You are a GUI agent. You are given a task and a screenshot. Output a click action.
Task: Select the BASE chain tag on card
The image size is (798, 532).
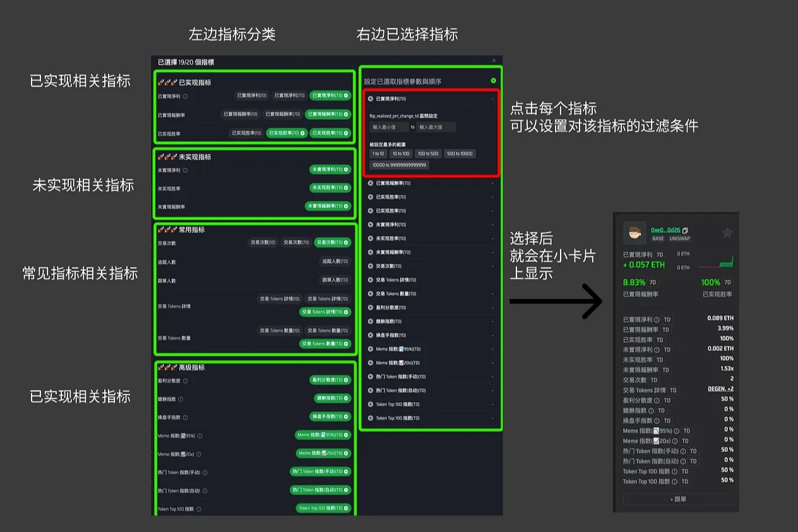pyautogui.click(x=658, y=239)
